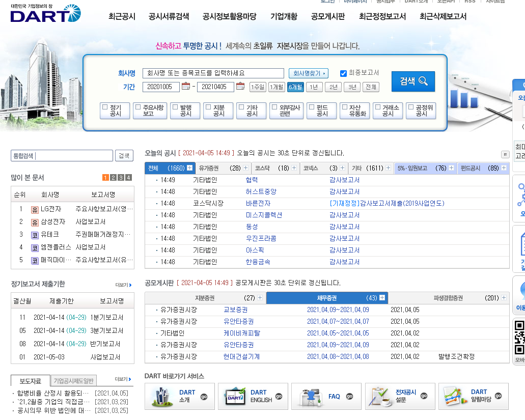Open the FAQ shortcut go icon
This screenshot has height=420, width=525.
[349, 396]
